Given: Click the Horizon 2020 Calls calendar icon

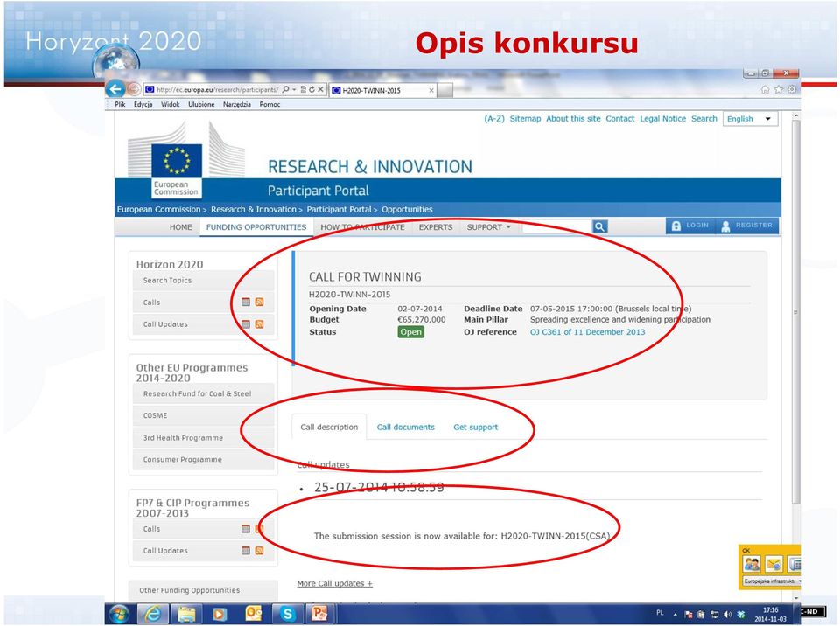Looking at the screenshot, I should click(246, 302).
